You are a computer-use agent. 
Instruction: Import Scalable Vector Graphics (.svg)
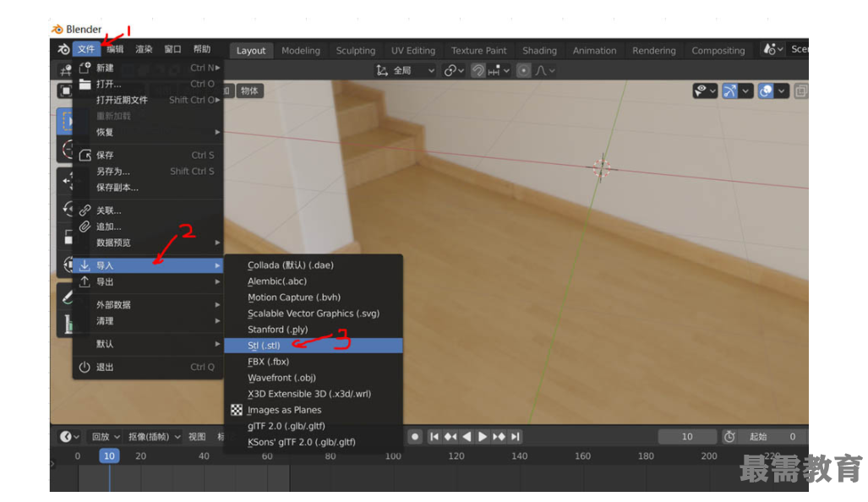point(314,314)
